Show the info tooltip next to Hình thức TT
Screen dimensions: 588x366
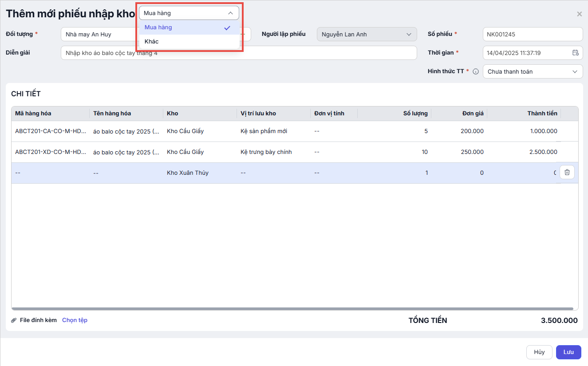[476, 71]
